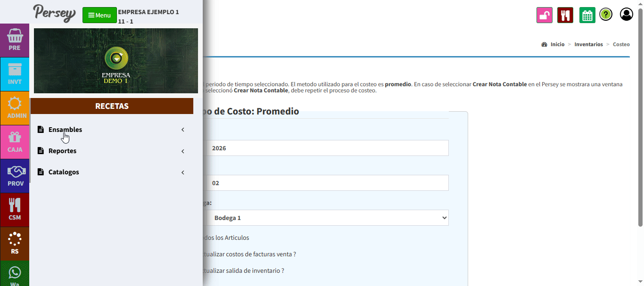Viewport: 644px width, 286px height.
Task: Open the Bodega 1 dropdown
Action: coord(327,218)
